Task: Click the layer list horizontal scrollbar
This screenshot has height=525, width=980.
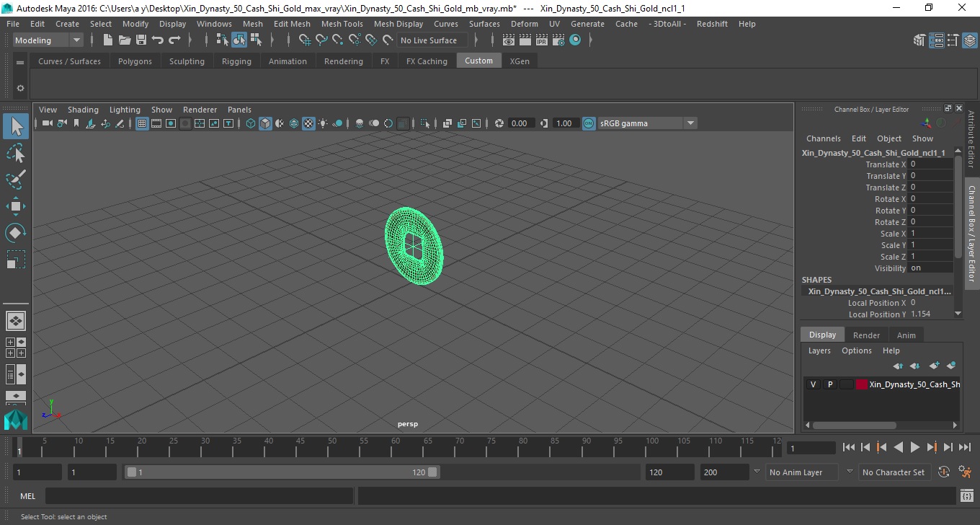Action: click(854, 425)
